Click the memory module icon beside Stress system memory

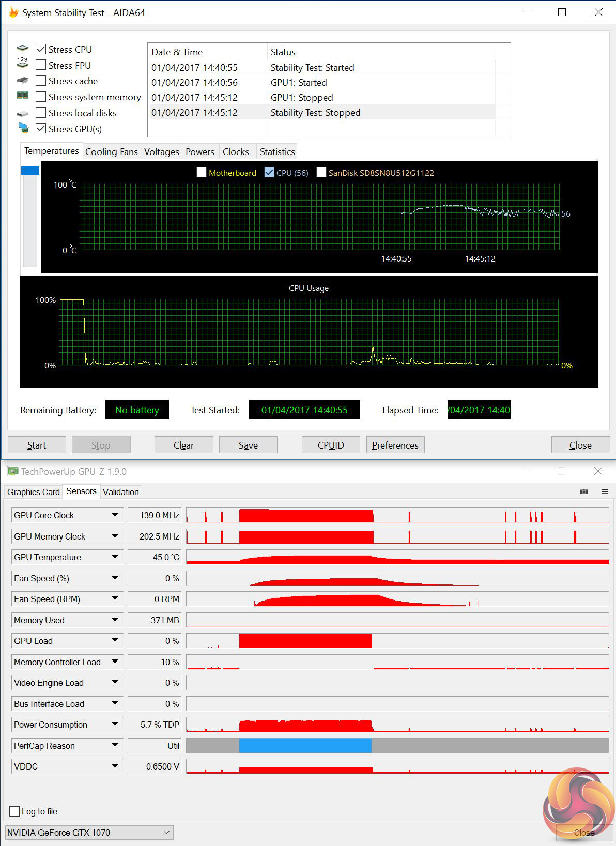tap(23, 96)
